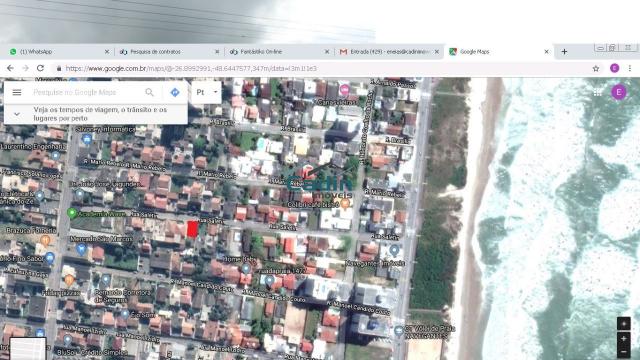Click the padlock site info icon
The width and height of the screenshot is (640, 360).
pos(59,69)
